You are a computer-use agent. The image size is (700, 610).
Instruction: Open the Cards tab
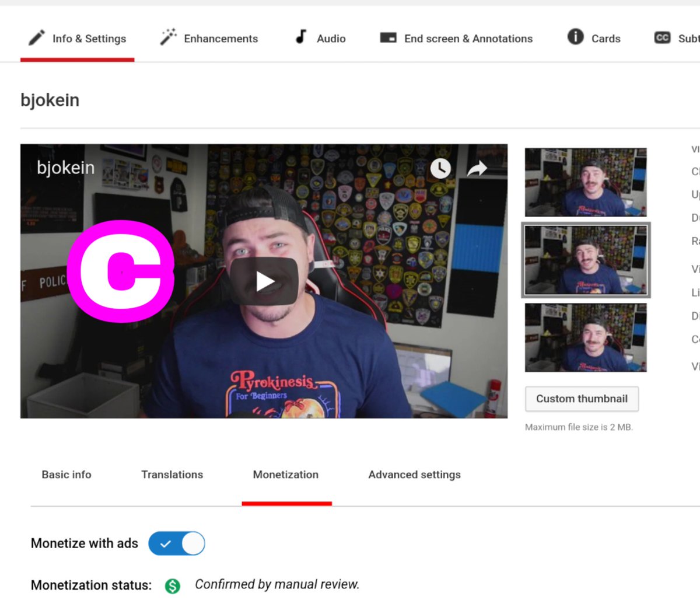[594, 39]
